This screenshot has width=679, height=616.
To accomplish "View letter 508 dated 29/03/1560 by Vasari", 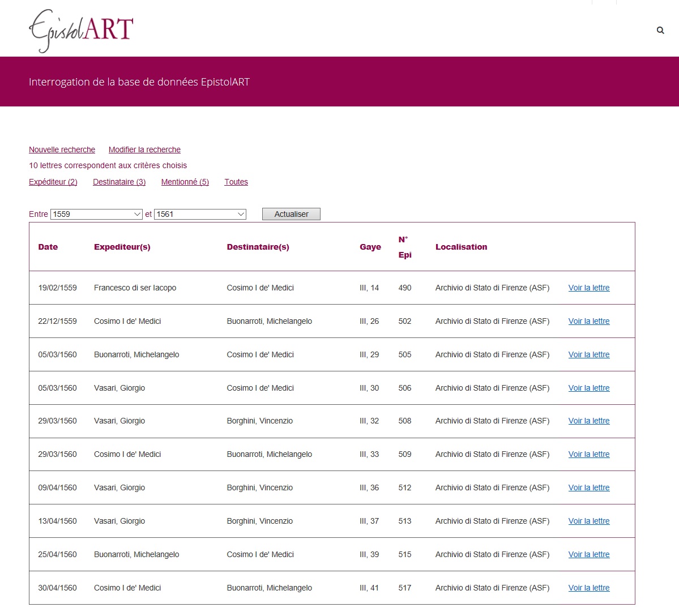I will coord(589,421).
